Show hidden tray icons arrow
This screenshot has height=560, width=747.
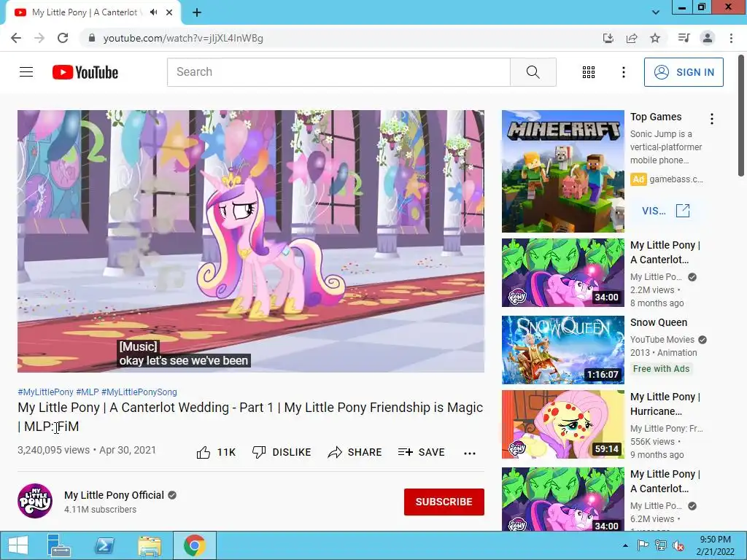click(625, 545)
